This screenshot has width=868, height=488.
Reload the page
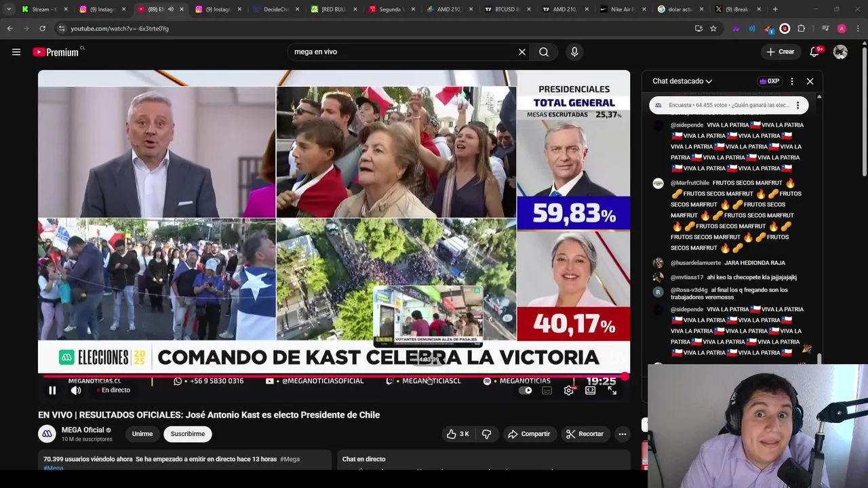pos(42,28)
